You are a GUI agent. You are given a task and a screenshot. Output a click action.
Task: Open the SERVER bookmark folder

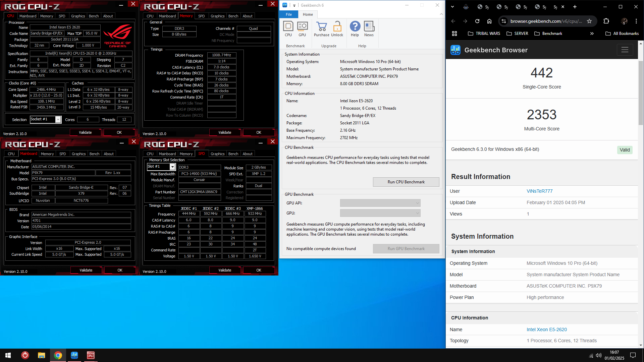click(517, 34)
